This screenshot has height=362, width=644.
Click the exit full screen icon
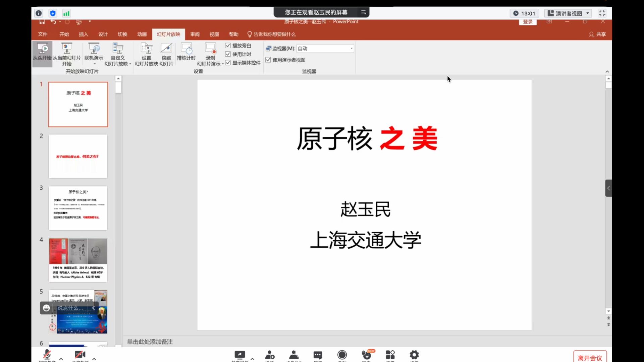tap(602, 13)
